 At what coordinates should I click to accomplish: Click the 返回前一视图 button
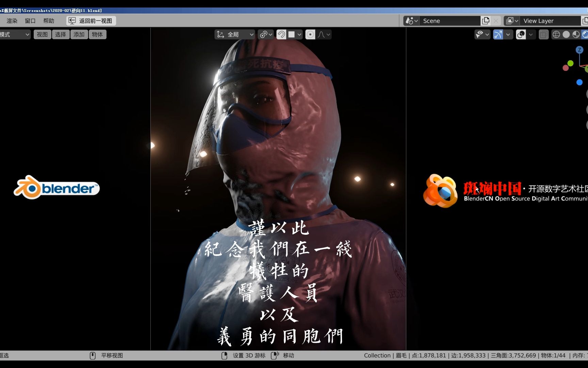[91, 21]
